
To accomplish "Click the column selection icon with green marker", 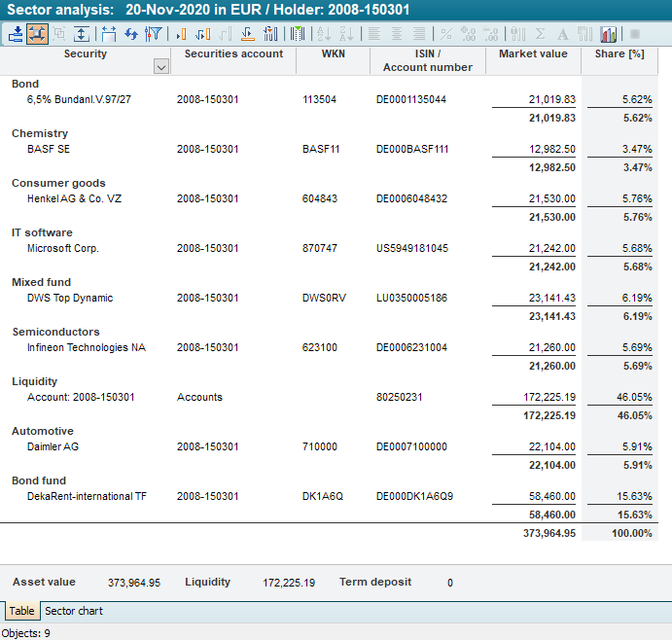I will (x=298, y=34).
